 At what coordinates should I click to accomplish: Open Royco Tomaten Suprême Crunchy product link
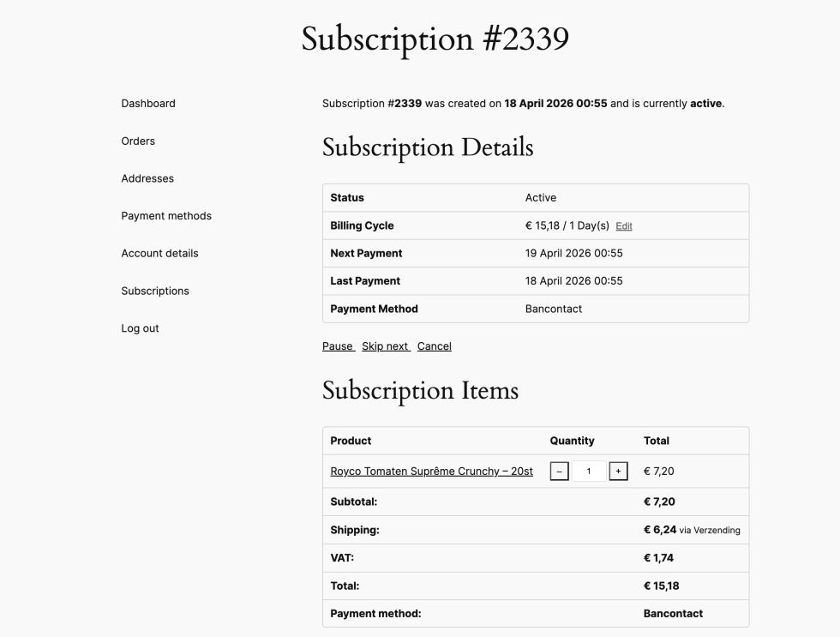coord(431,472)
